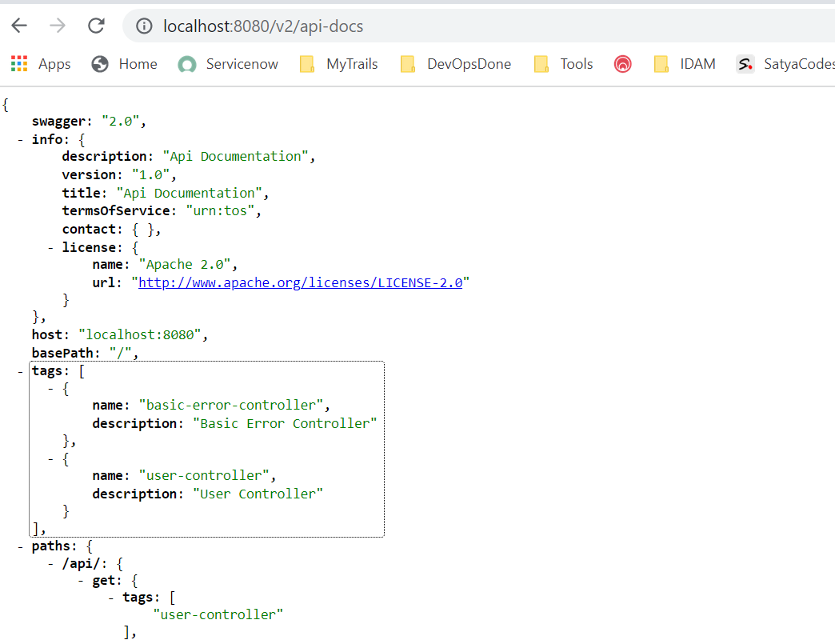Open the DevOpsDone bookmarks folder
This screenshot has width=835, height=644.
[x=456, y=64]
